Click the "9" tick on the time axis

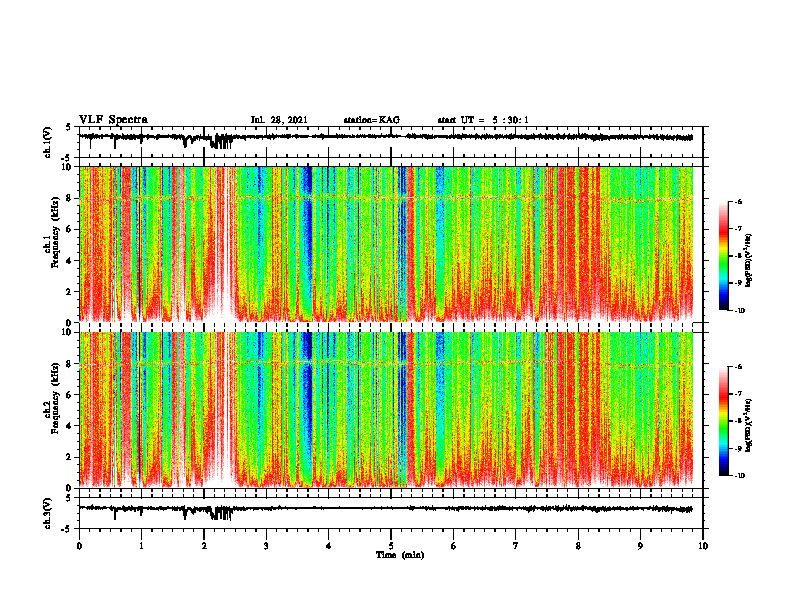click(x=640, y=546)
